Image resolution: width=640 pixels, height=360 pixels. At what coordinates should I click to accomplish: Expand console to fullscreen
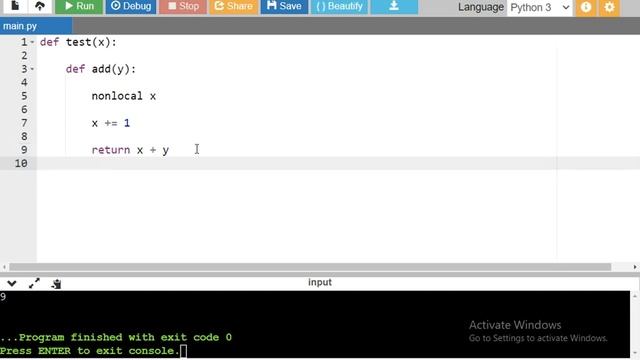click(34, 283)
